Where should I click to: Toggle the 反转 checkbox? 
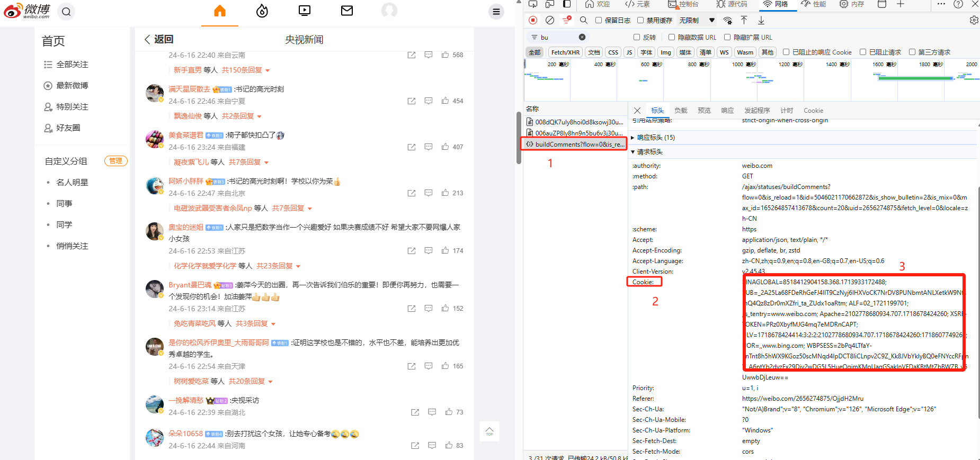point(637,37)
